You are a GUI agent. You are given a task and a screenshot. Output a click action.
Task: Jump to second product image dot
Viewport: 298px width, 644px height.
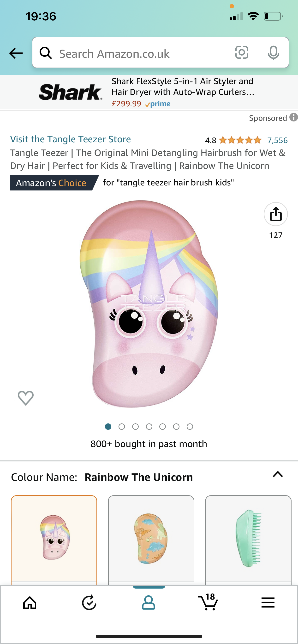pos(122,426)
